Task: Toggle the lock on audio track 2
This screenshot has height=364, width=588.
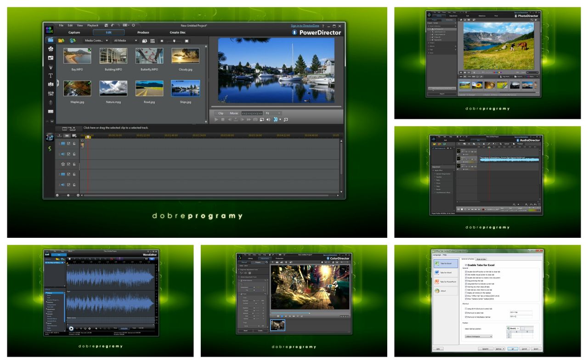Action: point(74,185)
